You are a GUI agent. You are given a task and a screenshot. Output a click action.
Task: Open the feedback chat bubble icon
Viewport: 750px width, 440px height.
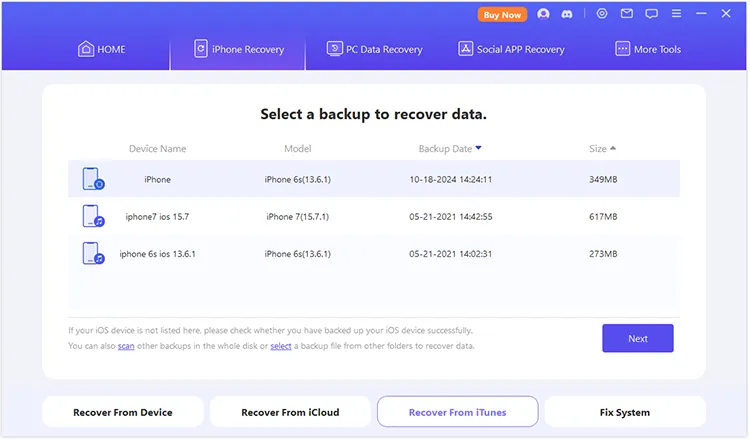coord(651,14)
